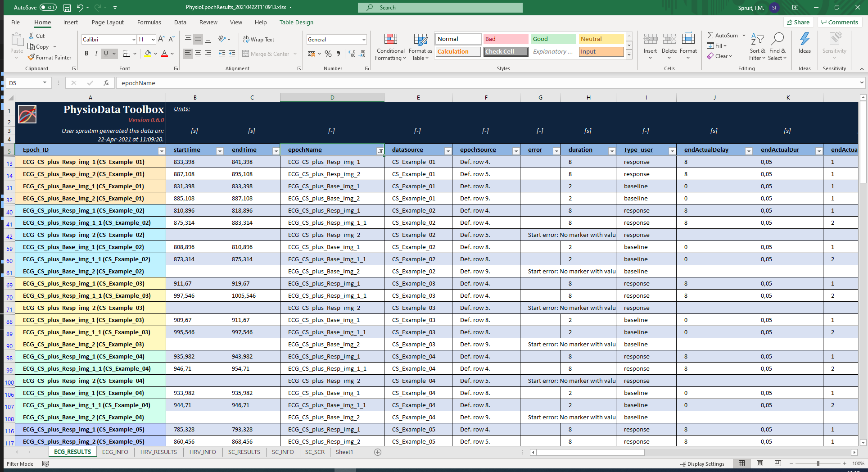Apply Percent Style to selection
Image resolution: width=868 pixels, height=472 pixels.
pyautogui.click(x=328, y=54)
